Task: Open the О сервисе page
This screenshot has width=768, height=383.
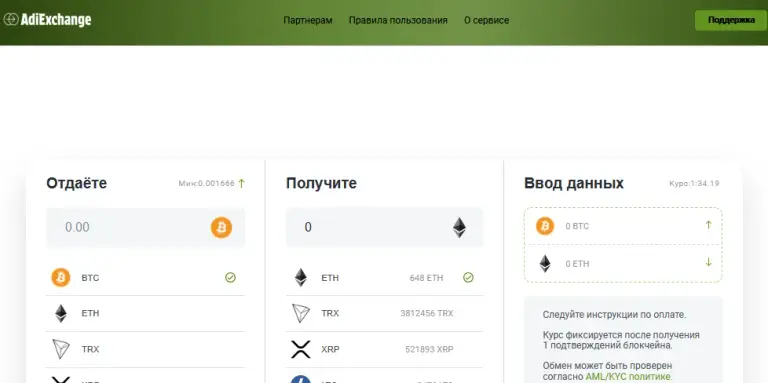Action: [486, 20]
